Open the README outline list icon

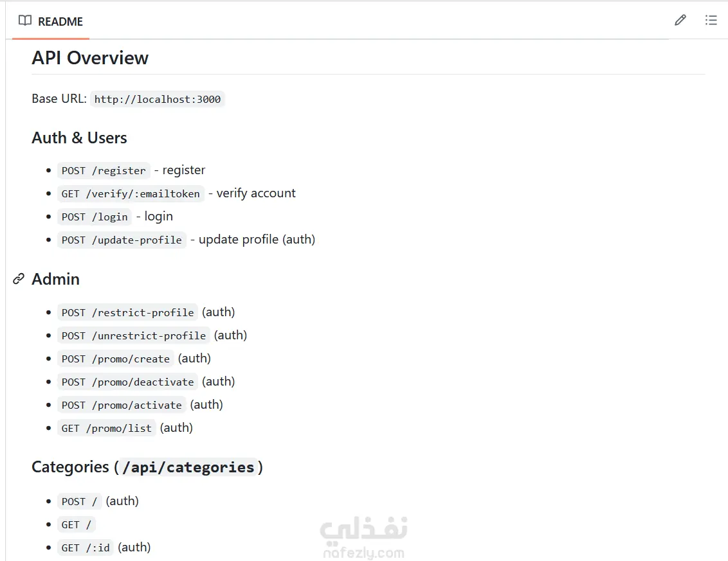tap(711, 20)
